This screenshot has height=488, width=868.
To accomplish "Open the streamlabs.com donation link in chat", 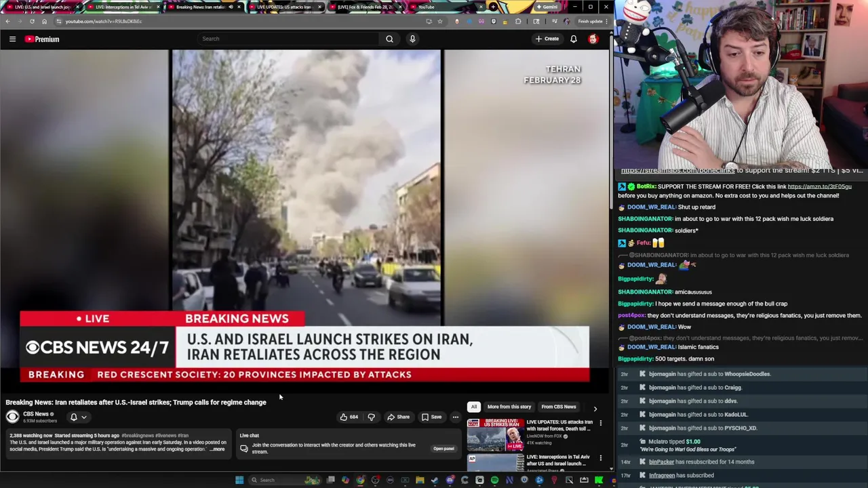I will click(x=677, y=171).
